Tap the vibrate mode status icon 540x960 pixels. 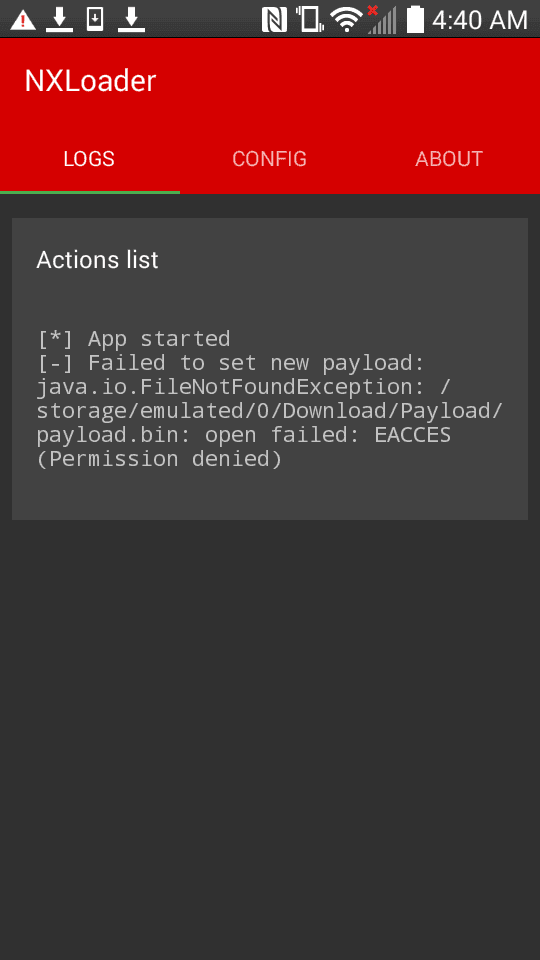(x=309, y=19)
